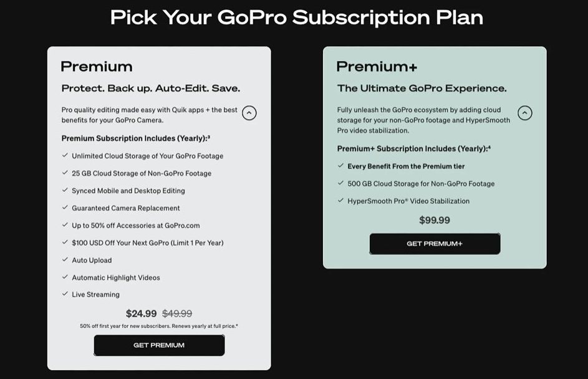This screenshot has height=379, width=588.
Task: Click the Live Streaming checkmark icon
Action: pos(65,294)
